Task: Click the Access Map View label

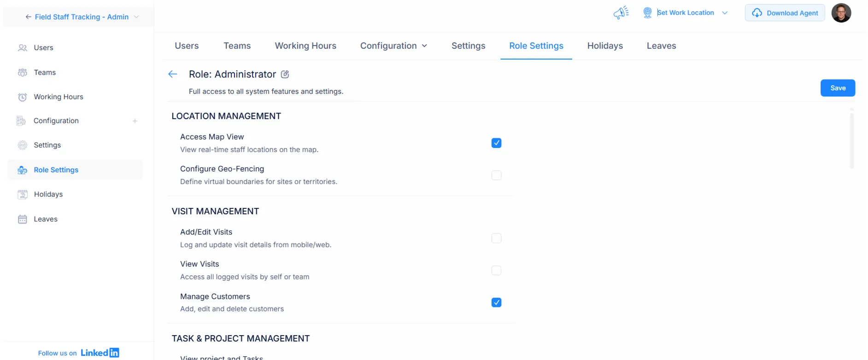Action: click(x=212, y=137)
